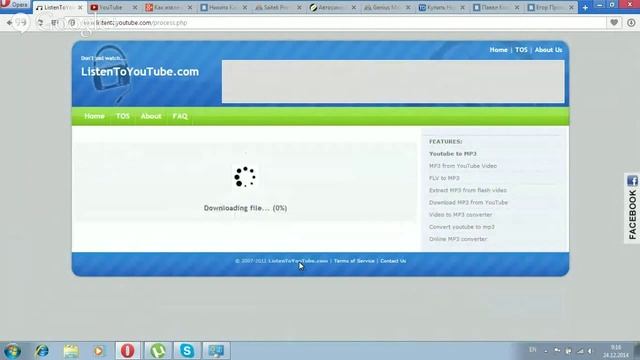Screen dimensions: 640x360
Task: Switch to Opera in taskbar
Action: (x=127, y=351)
